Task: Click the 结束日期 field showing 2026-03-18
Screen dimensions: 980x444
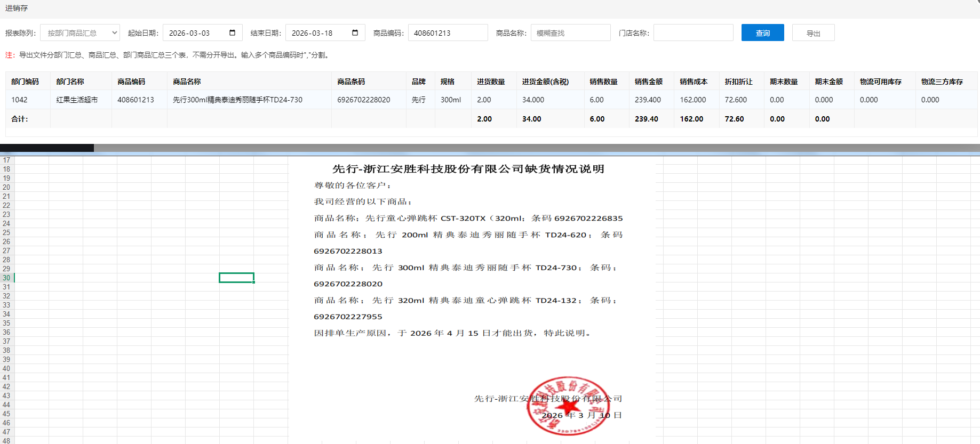Action: click(x=317, y=33)
